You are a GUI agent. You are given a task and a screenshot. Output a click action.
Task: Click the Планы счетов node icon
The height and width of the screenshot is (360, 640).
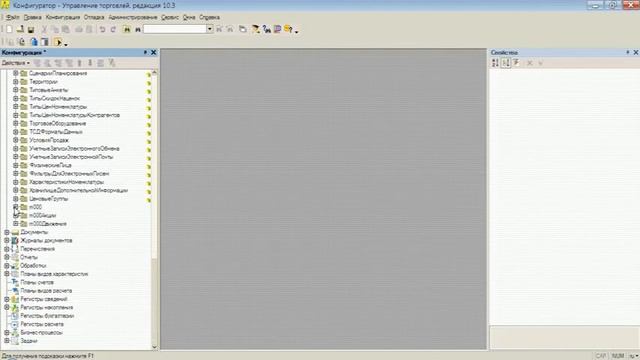coord(15,282)
